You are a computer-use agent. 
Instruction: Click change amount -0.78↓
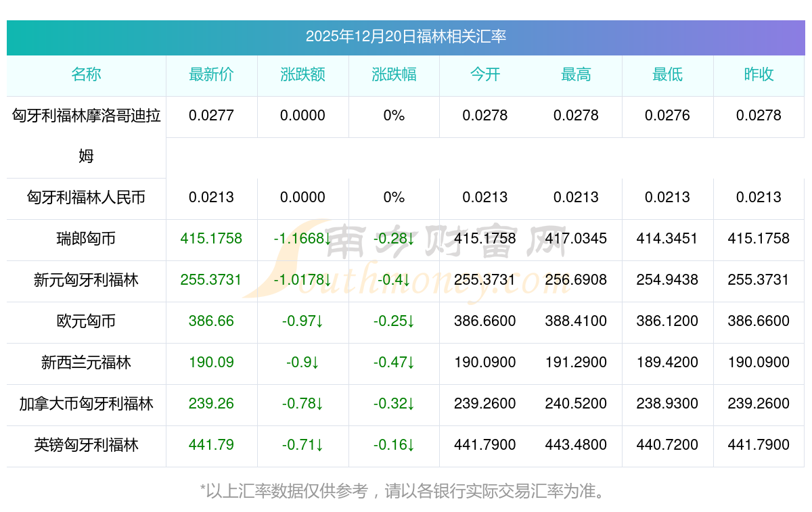point(303,404)
